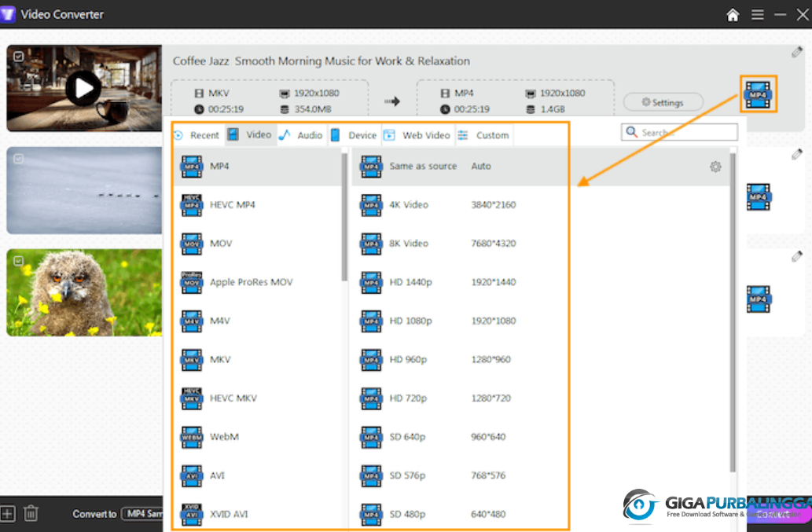Select the MP4 format
Screen dimensions: 812x532
tap(257, 166)
